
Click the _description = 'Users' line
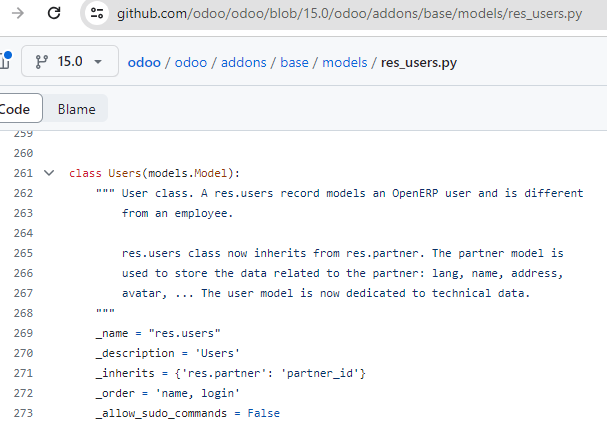click(x=168, y=353)
